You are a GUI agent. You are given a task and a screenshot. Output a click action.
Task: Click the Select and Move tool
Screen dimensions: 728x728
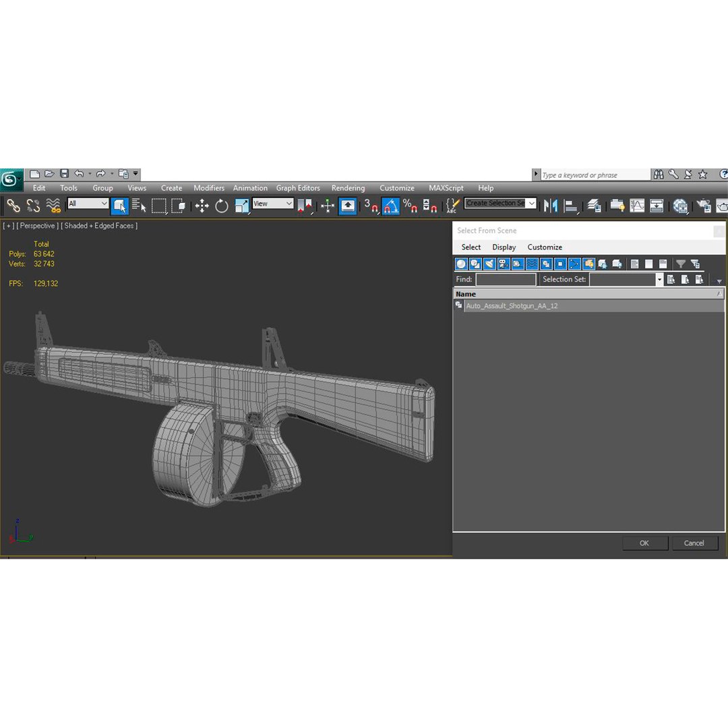(202, 206)
